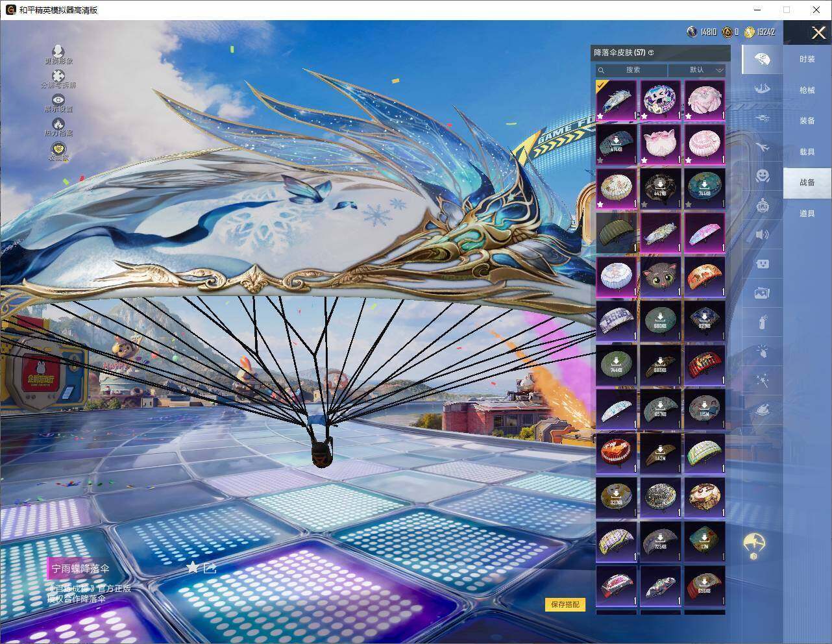This screenshot has width=832, height=644.
Task: Select the spray can category icon
Action: click(x=763, y=323)
